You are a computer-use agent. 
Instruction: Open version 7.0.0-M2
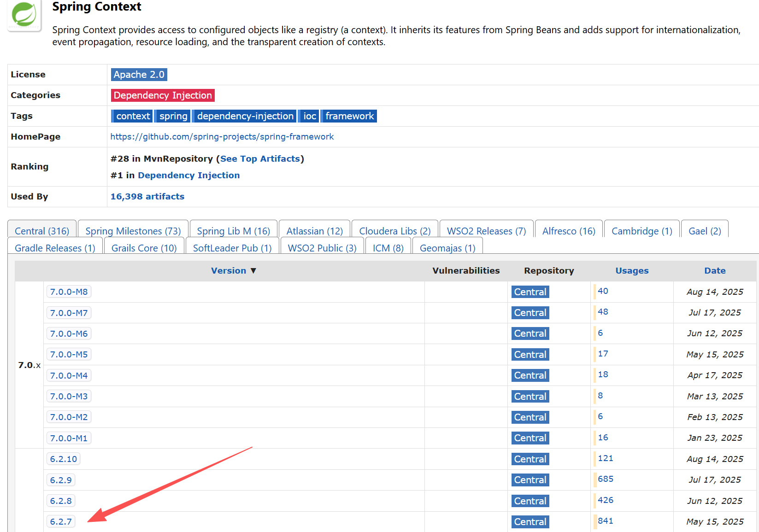click(x=69, y=417)
